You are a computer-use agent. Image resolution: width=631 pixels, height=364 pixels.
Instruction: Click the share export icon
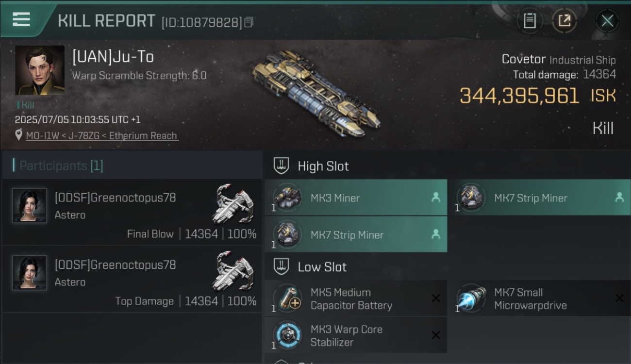[564, 20]
